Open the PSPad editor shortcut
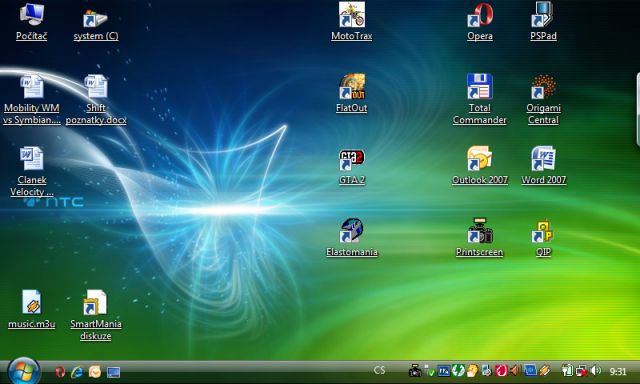 543,21
